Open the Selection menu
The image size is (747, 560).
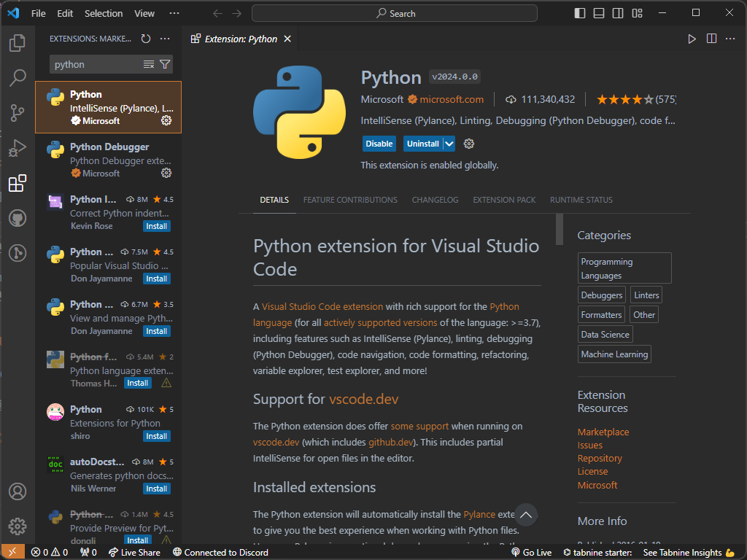pos(104,13)
